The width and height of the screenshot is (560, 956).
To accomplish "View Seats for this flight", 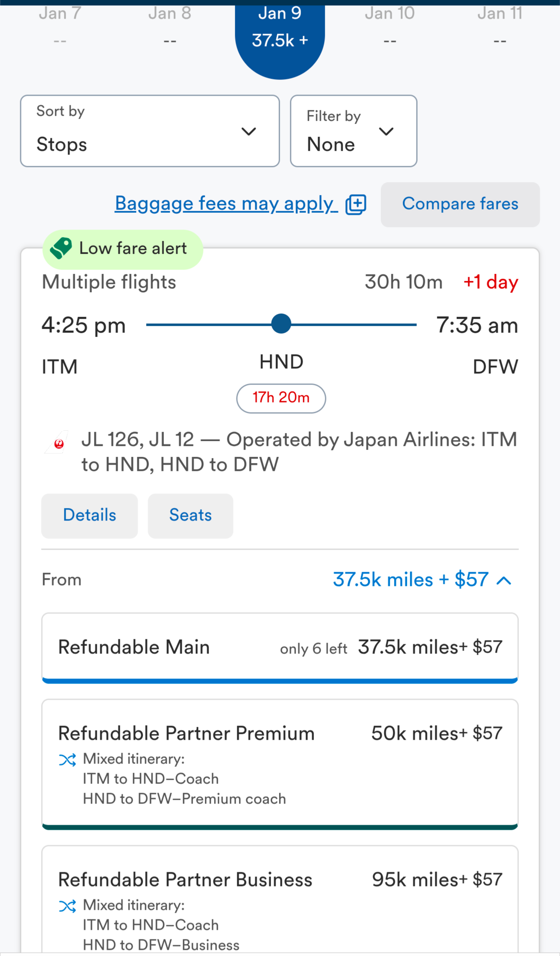I will [190, 515].
